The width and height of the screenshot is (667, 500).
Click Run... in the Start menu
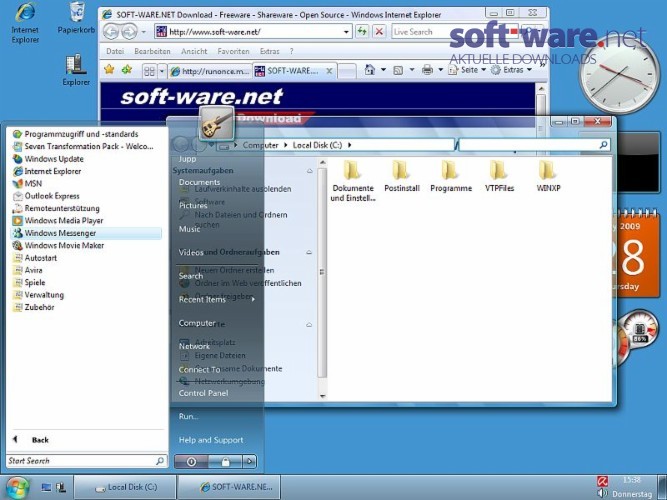tap(188, 417)
